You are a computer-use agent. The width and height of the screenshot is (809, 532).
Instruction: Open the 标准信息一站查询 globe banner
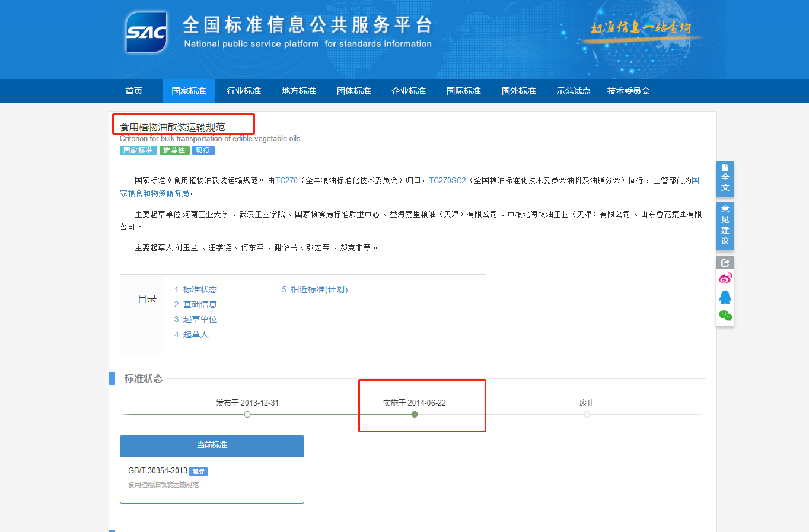pos(640,28)
